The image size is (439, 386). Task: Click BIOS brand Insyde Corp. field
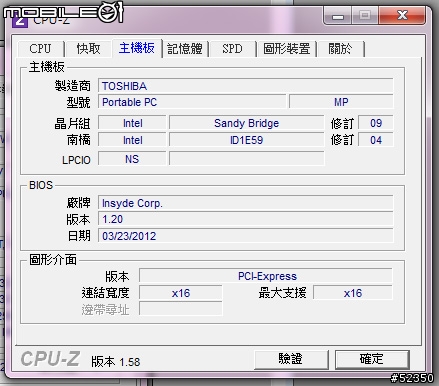coord(246,203)
